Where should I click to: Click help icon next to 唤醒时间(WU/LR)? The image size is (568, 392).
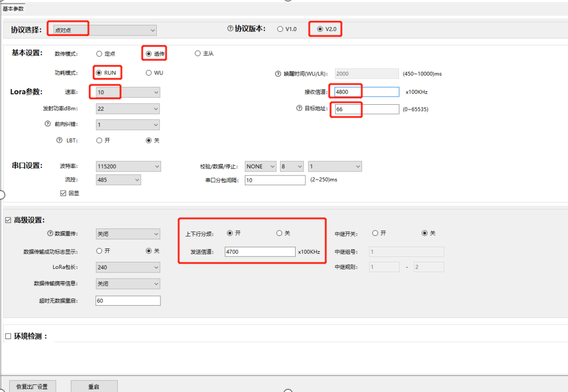pyautogui.click(x=278, y=73)
